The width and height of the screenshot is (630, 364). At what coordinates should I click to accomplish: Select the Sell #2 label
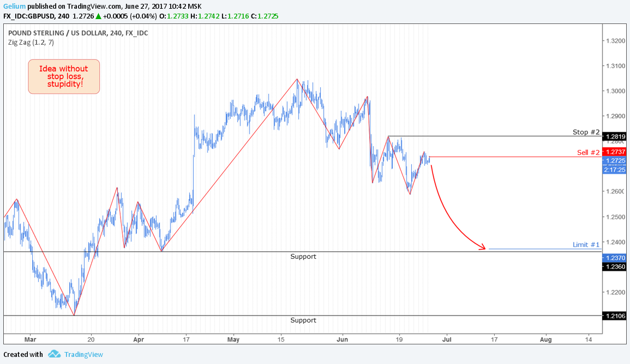point(588,153)
